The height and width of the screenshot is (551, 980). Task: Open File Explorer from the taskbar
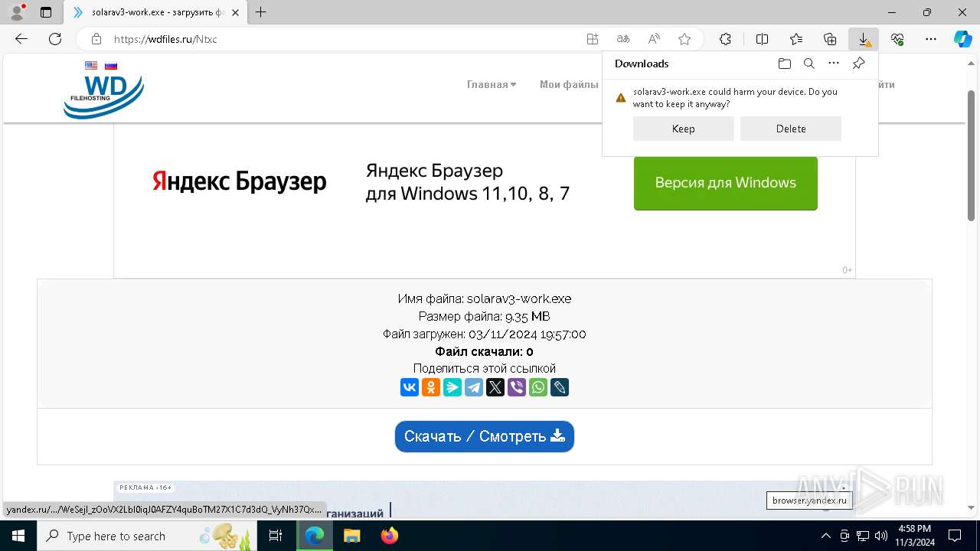click(351, 536)
